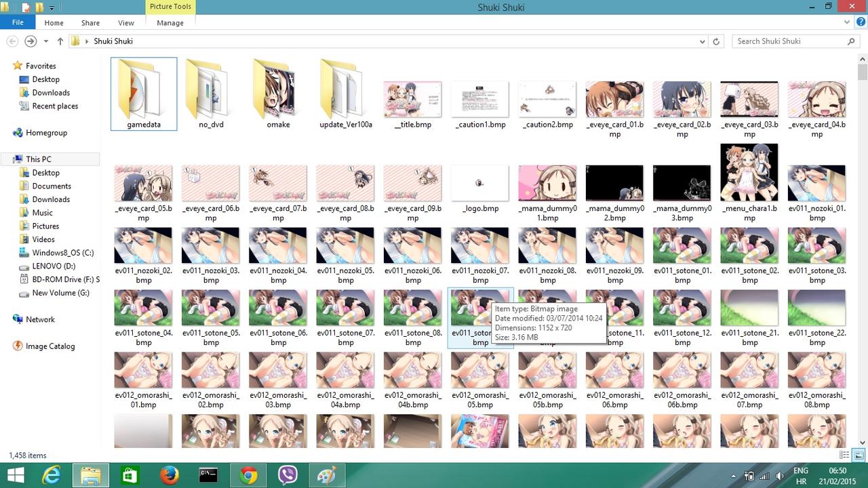Open Command Prompt from the taskbar
Image resolution: width=868 pixels, height=488 pixels.
click(209, 476)
